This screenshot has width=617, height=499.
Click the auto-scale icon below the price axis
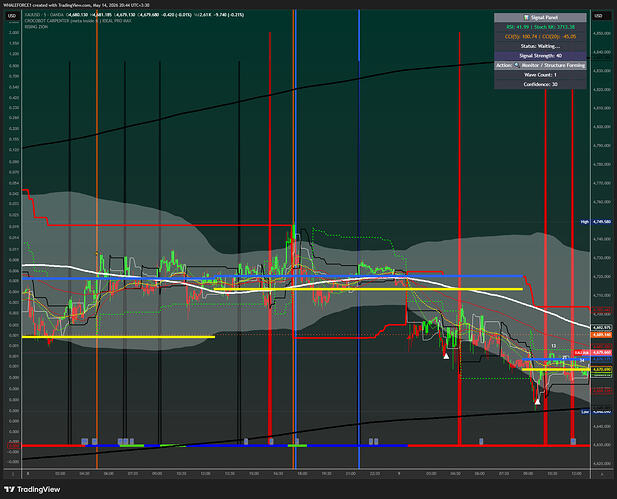coord(601,474)
